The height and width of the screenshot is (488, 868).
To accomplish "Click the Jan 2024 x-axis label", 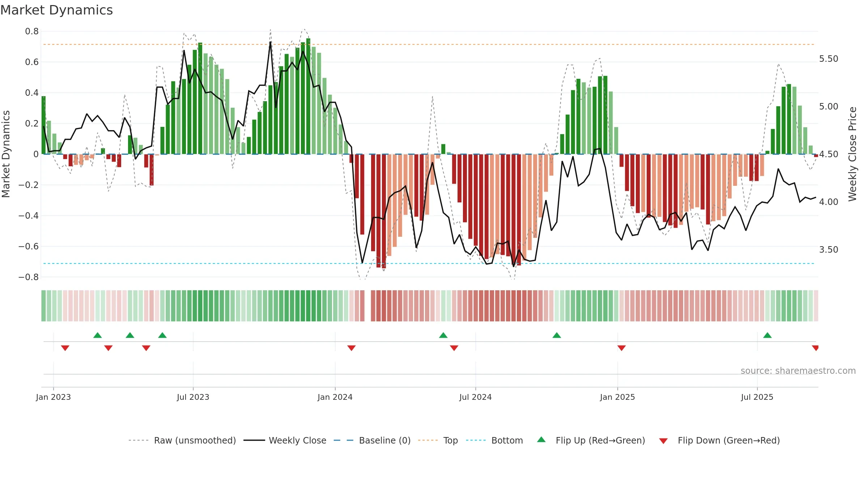I will pyautogui.click(x=335, y=397).
